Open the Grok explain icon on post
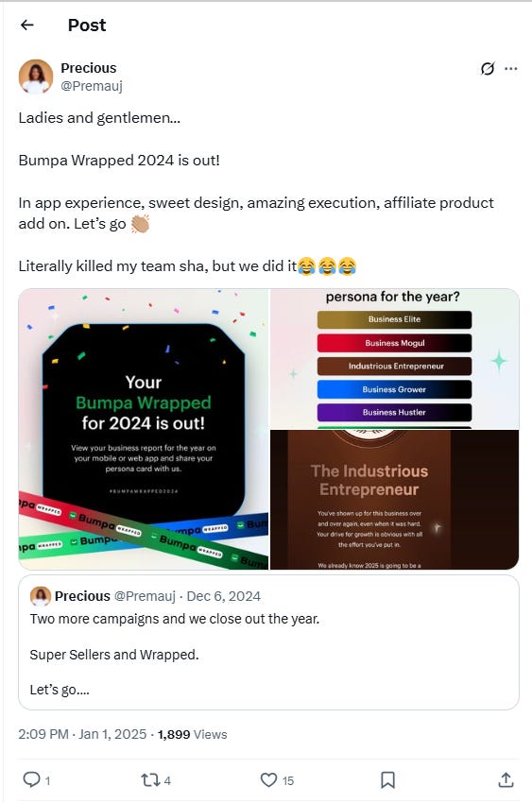 point(488,68)
